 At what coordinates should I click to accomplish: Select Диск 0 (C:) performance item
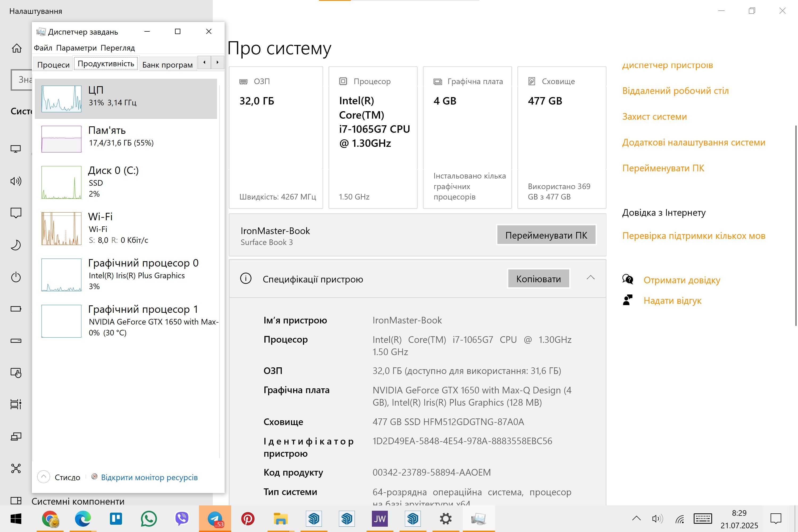tap(126, 182)
